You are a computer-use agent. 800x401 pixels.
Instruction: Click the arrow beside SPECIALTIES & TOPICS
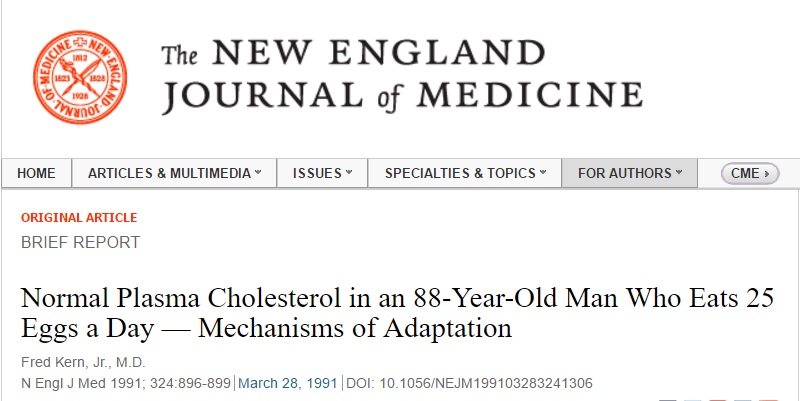click(543, 173)
